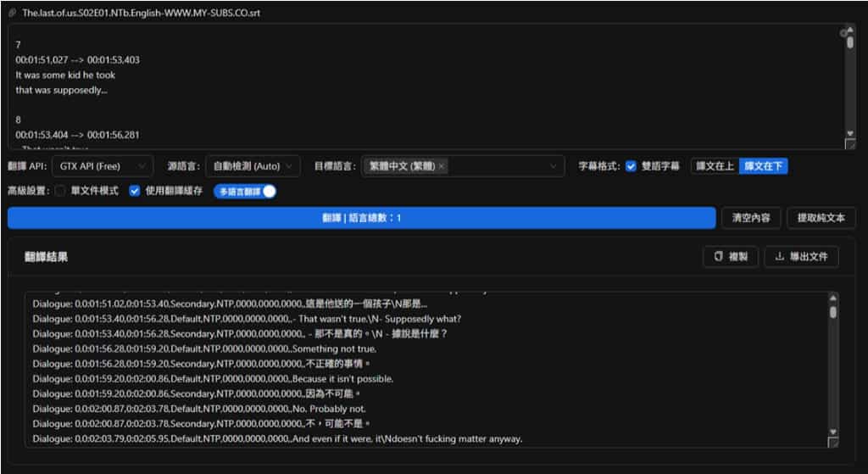Click the 翻譯結果 heading
This screenshot has width=868, height=474.
pyautogui.click(x=47, y=257)
